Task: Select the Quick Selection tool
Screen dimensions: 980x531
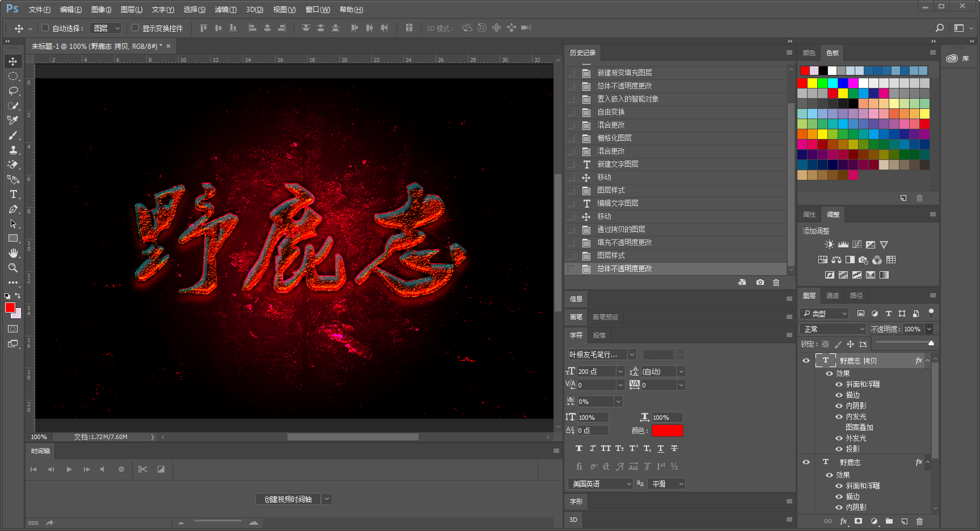Action: (x=13, y=106)
